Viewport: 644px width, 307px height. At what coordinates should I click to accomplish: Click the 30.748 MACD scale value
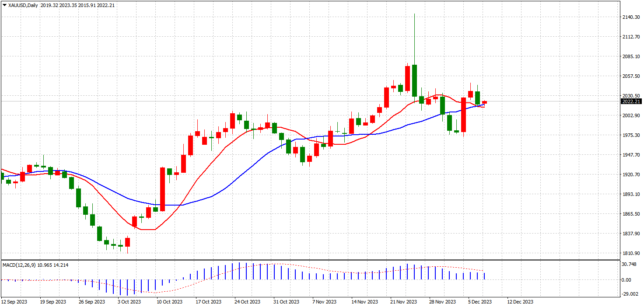point(630,264)
